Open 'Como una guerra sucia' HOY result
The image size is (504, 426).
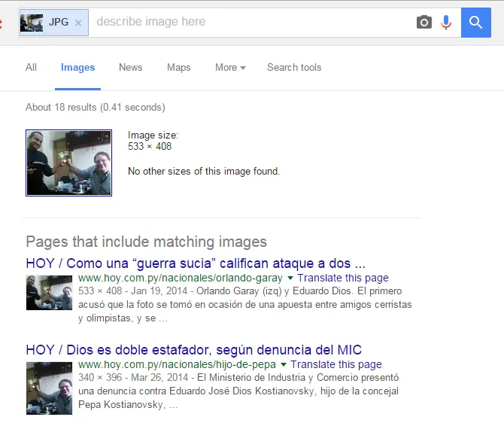[x=196, y=263]
